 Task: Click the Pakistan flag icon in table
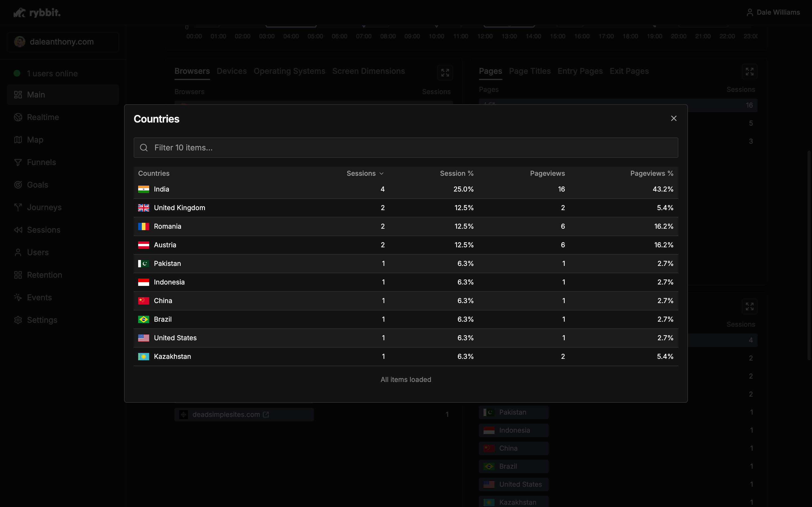pos(144,264)
